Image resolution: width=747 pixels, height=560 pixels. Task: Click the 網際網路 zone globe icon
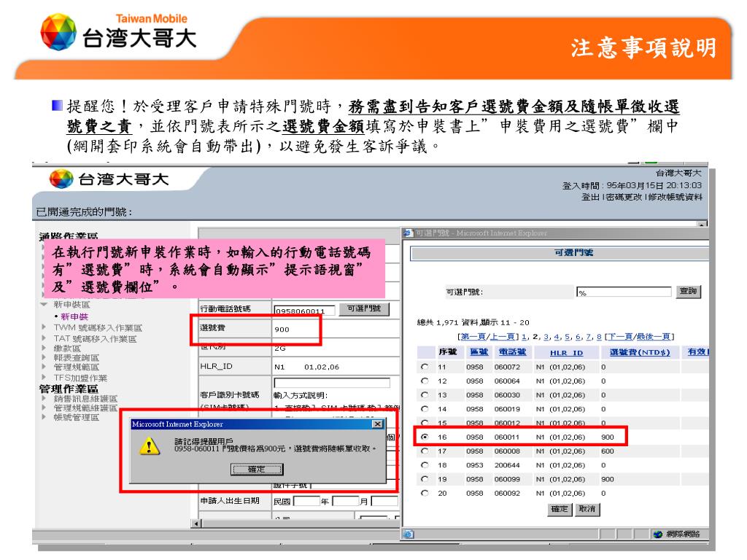click(658, 534)
